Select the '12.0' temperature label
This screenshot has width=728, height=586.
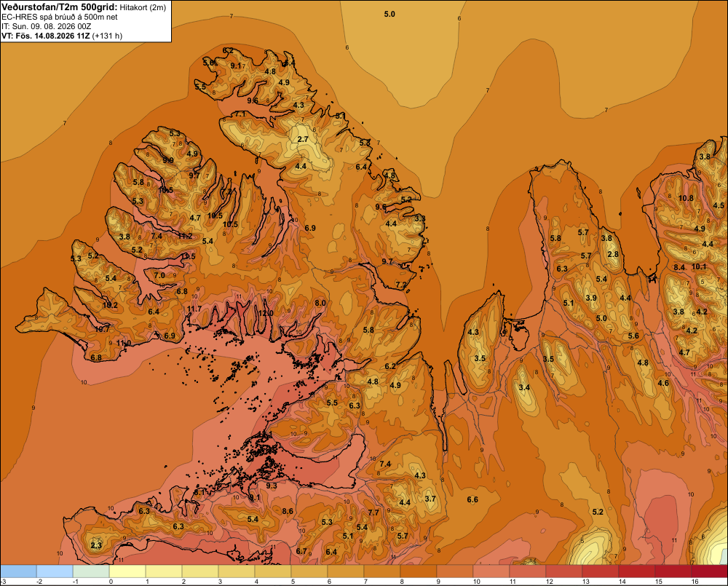tap(266, 313)
